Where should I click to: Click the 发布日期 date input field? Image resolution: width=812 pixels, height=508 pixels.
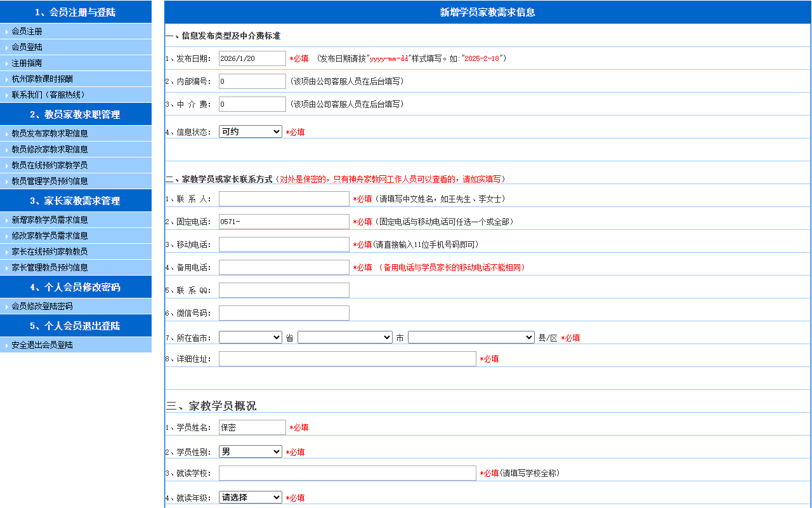point(252,58)
